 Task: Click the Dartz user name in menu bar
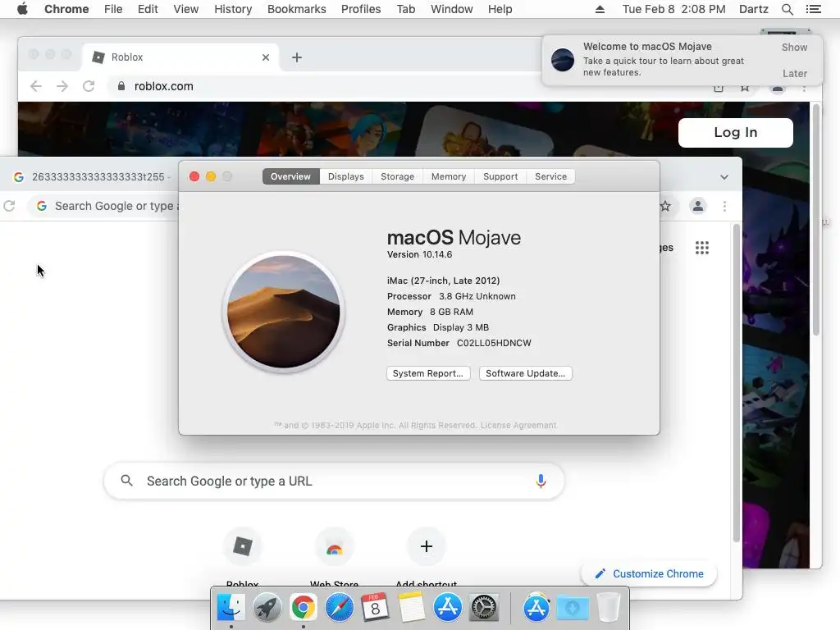coord(753,9)
